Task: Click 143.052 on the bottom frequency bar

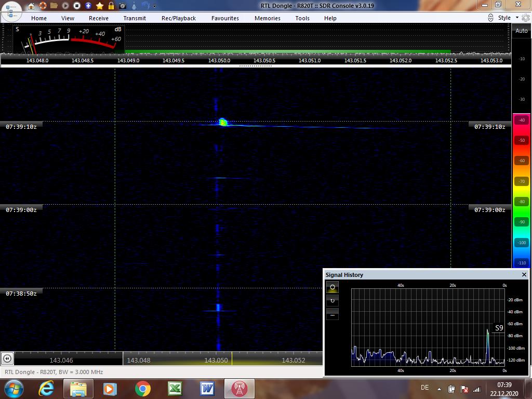Action: pos(294,361)
